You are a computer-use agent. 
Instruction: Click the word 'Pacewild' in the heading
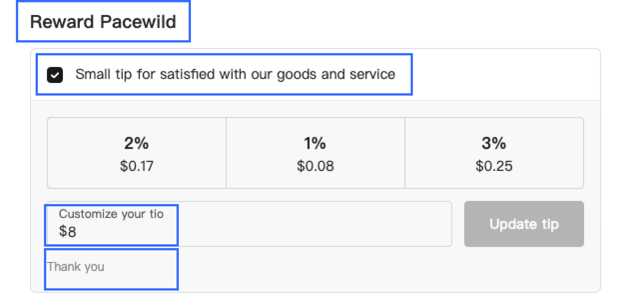coord(138,22)
